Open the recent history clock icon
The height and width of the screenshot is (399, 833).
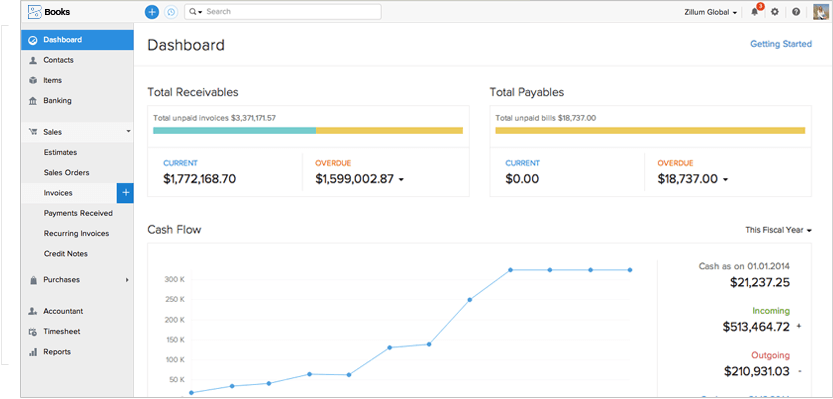[171, 12]
